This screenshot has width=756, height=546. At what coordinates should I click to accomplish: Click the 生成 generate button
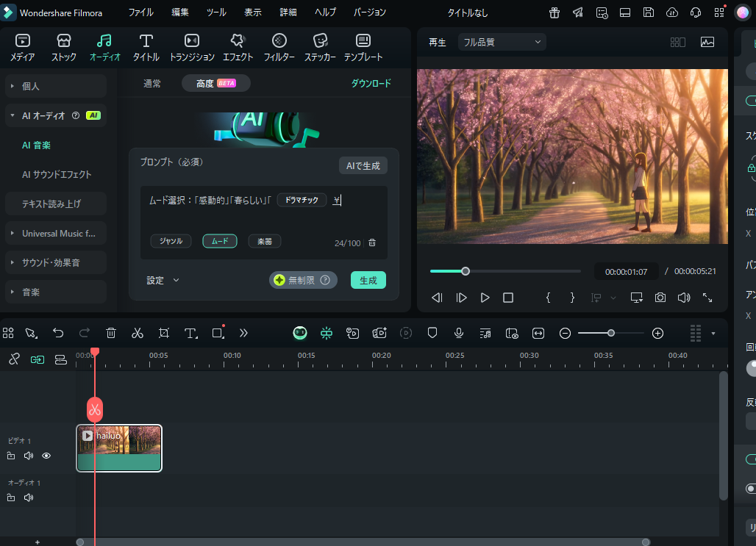point(368,280)
